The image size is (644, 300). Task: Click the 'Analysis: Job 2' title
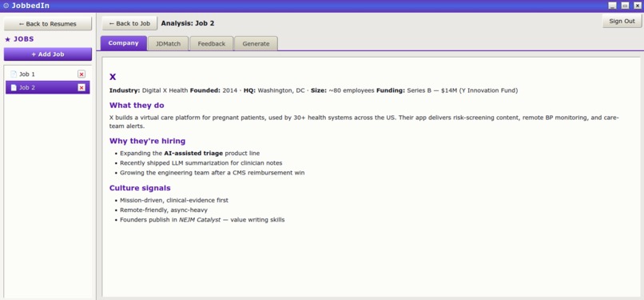(x=188, y=23)
